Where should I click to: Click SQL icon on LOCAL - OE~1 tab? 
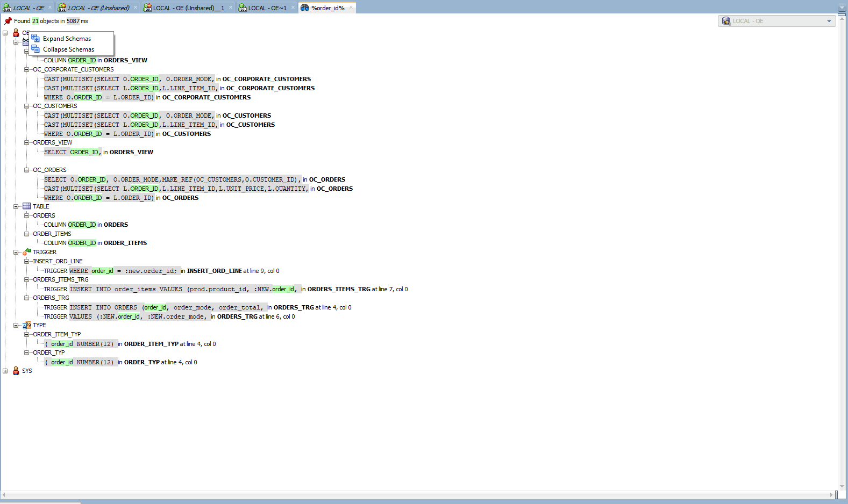(x=243, y=8)
